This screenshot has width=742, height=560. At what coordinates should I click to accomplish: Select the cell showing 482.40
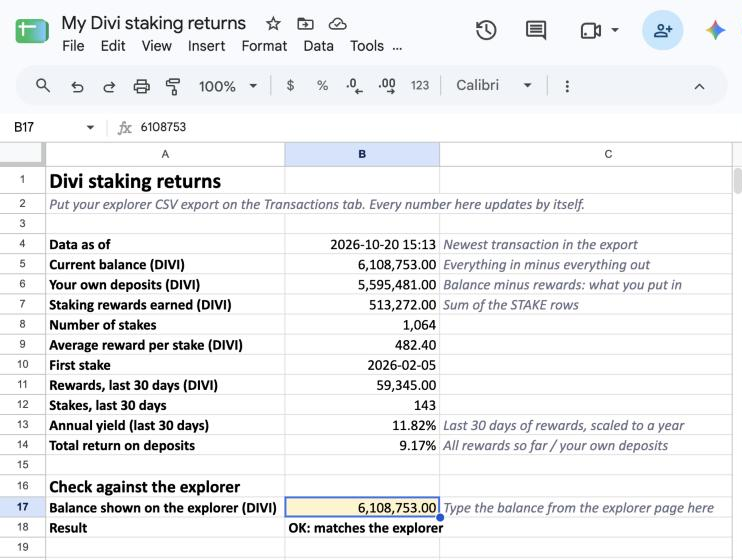(362, 345)
